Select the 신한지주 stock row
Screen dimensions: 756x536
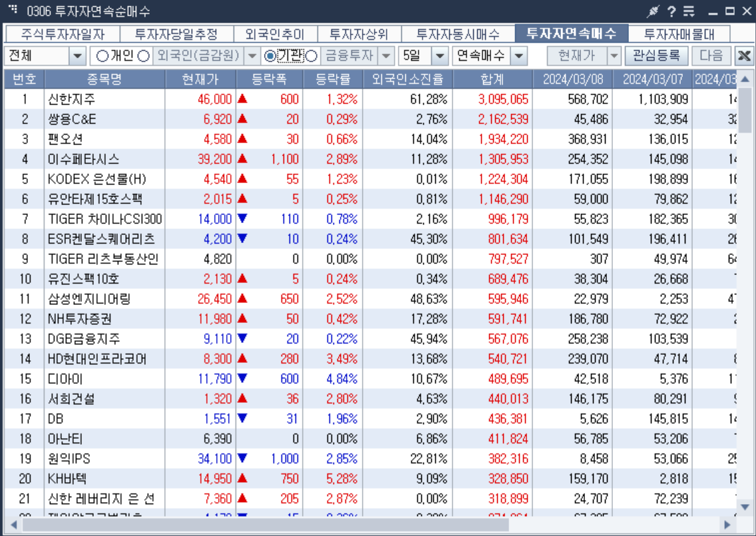[370, 99]
